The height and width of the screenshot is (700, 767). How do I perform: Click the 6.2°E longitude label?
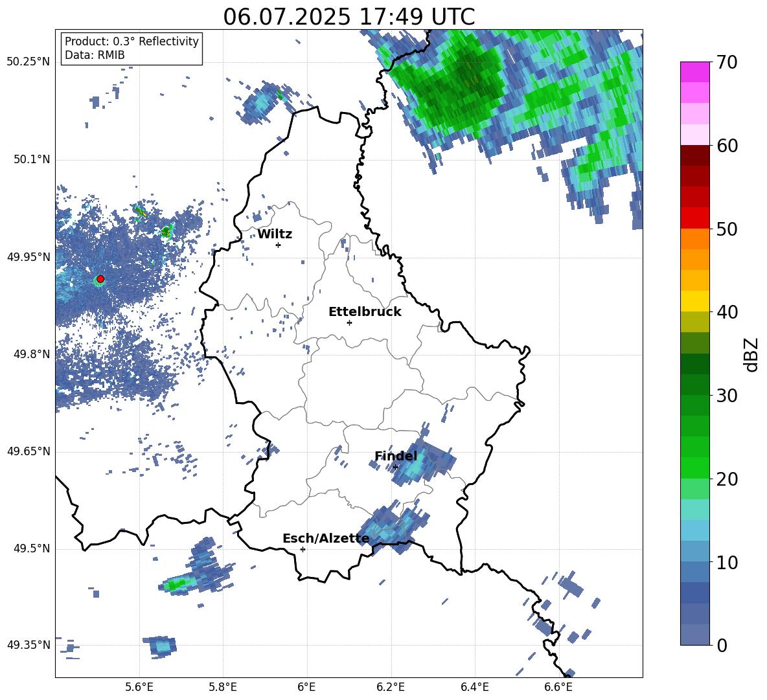(x=391, y=687)
